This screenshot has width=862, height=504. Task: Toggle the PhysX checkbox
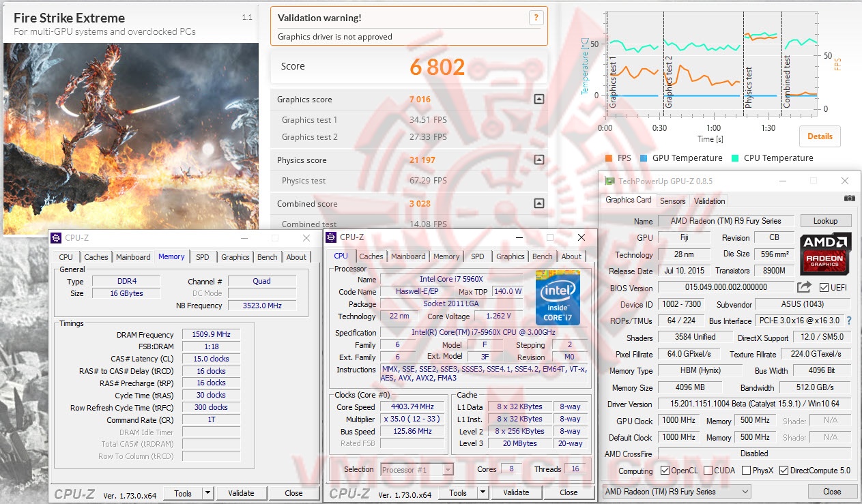click(747, 471)
